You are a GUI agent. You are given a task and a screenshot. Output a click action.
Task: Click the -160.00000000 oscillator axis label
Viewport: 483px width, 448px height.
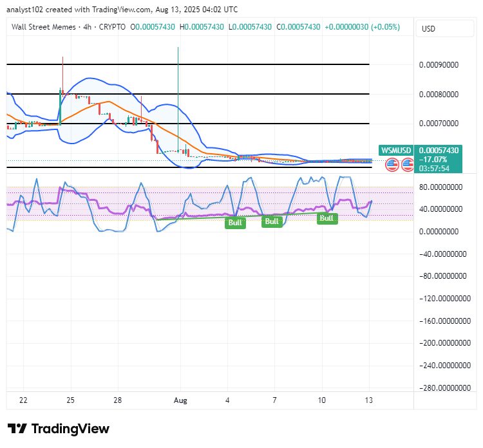tap(445, 321)
